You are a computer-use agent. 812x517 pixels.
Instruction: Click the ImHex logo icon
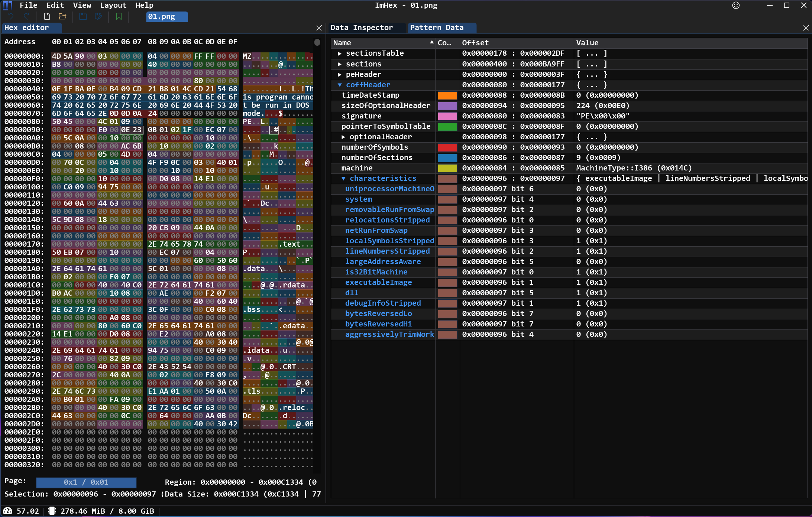pyautogui.click(x=7, y=5)
